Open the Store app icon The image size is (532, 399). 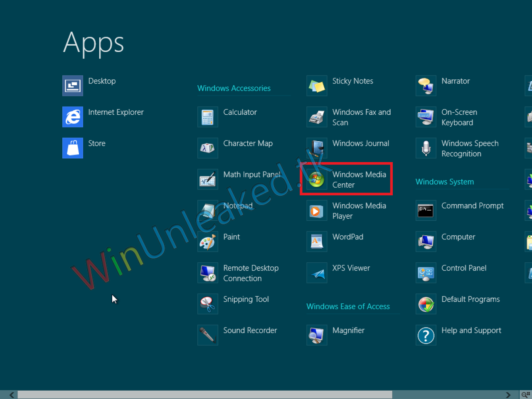pyautogui.click(x=73, y=148)
